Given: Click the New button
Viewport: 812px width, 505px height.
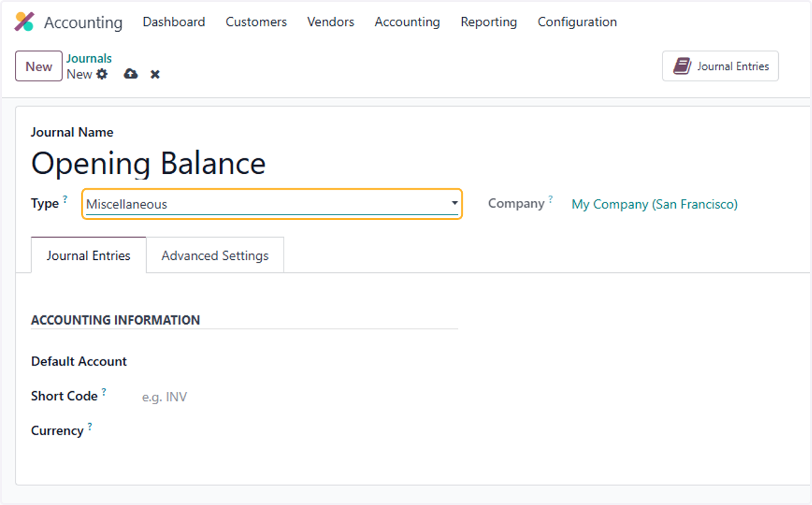Looking at the screenshot, I should (x=39, y=66).
